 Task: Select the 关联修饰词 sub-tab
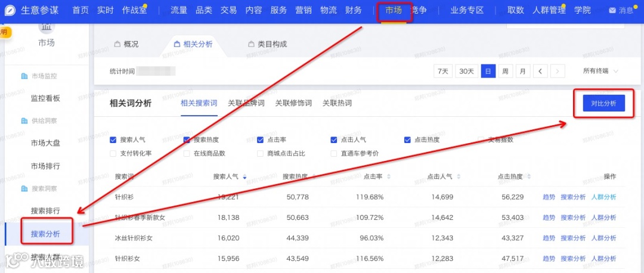pos(293,103)
